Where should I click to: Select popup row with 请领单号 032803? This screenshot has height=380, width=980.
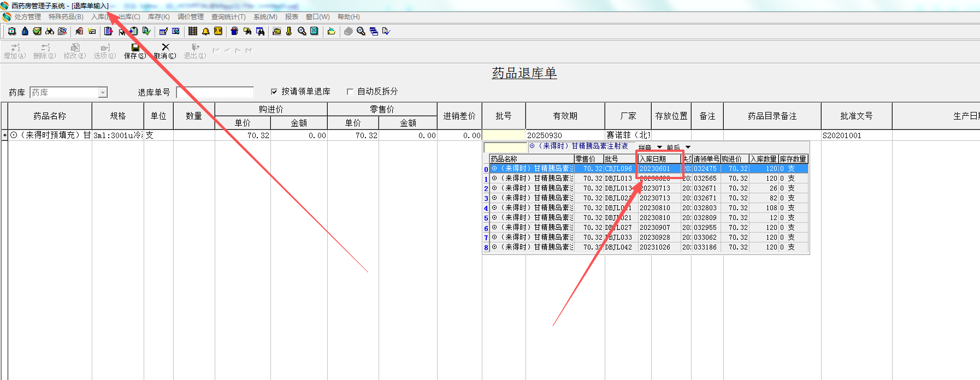pos(649,208)
